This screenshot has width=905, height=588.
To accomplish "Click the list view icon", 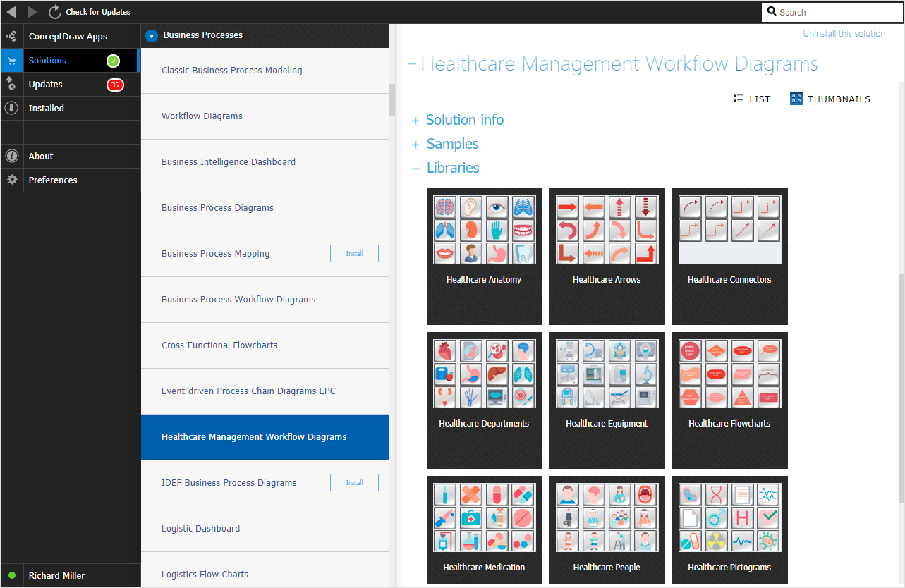I will coord(739,99).
